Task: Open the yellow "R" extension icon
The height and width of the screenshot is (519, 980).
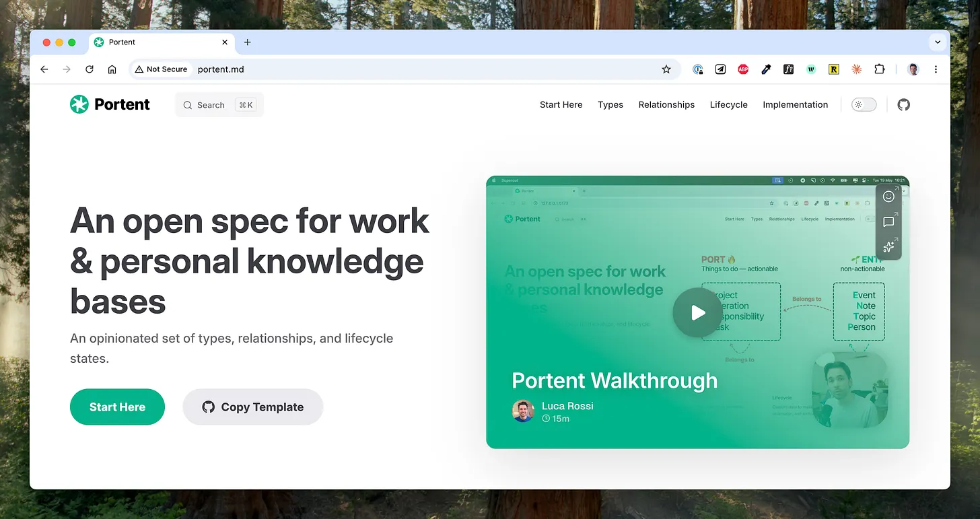Action: tap(834, 69)
